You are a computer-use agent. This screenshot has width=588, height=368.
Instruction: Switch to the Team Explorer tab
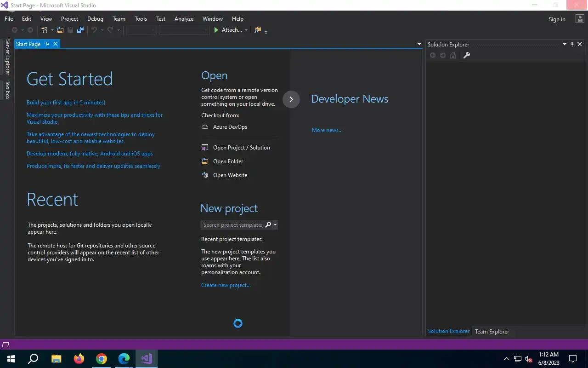pos(492,331)
